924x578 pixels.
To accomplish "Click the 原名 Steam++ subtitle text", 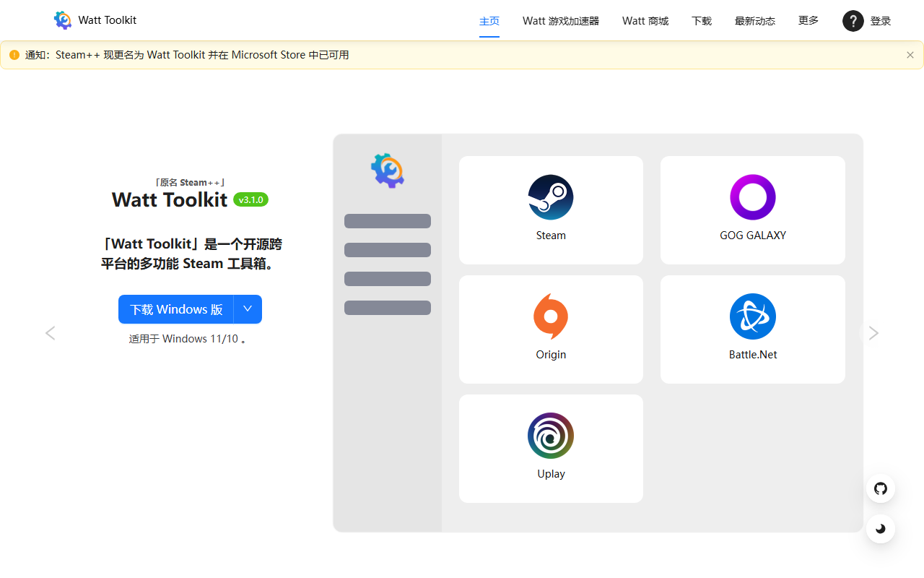I will coord(190,183).
